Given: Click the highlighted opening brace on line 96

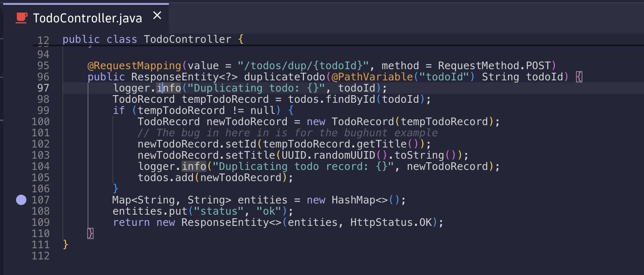Looking at the screenshot, I should (x=579, y=77).
